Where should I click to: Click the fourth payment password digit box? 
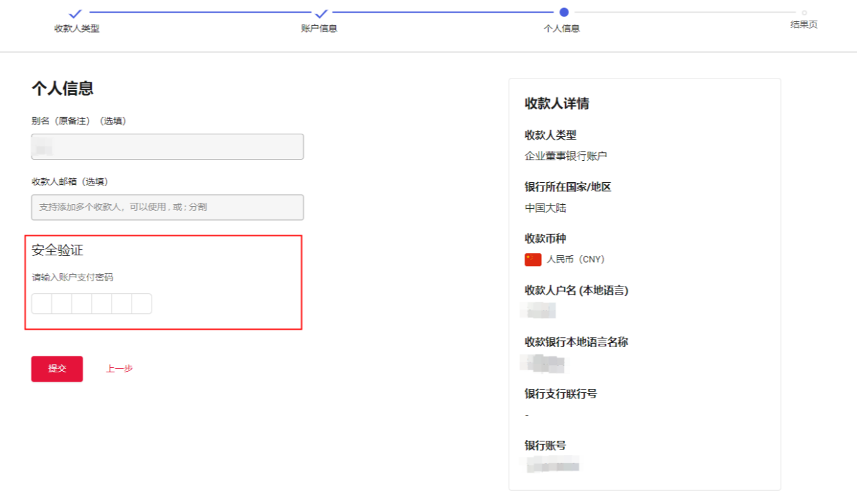[x=102, y=304]
